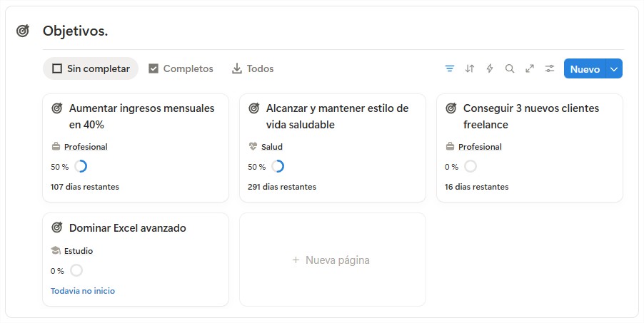The height and width of the screenshot is (323, 644).
Task: Click heart icon beside Salud
Action: tap(253, 146)
